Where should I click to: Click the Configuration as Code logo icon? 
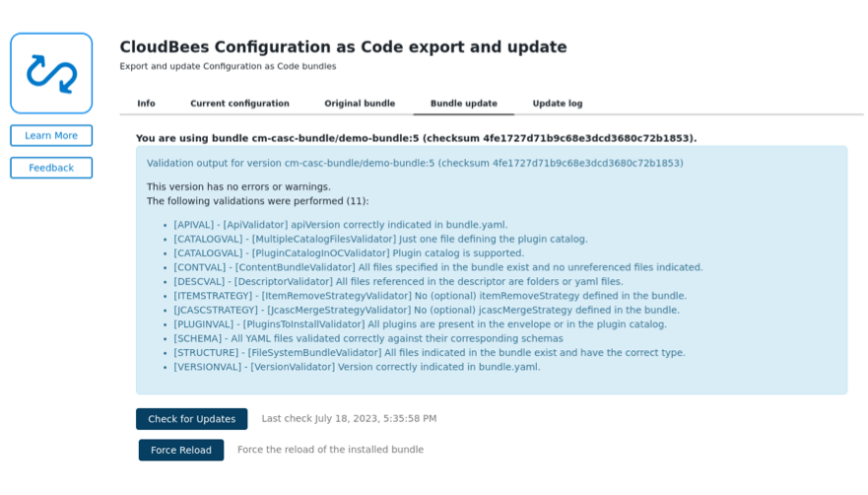pos(51,73)
